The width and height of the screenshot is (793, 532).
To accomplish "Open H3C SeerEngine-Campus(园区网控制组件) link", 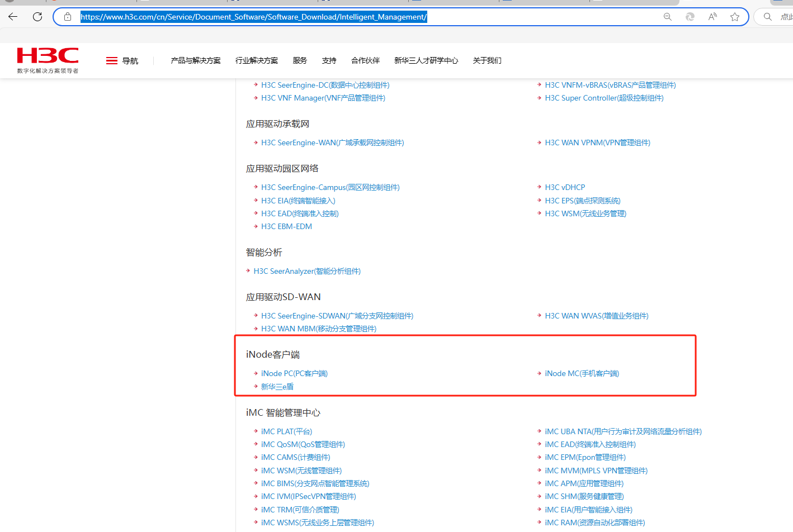I will [x=331, y=187].
